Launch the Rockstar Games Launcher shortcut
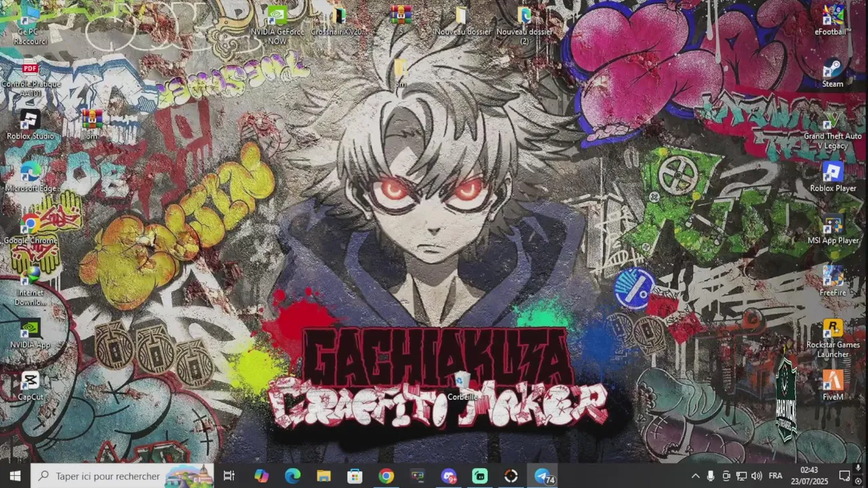 pyautogui.click(x=833, y=338)
